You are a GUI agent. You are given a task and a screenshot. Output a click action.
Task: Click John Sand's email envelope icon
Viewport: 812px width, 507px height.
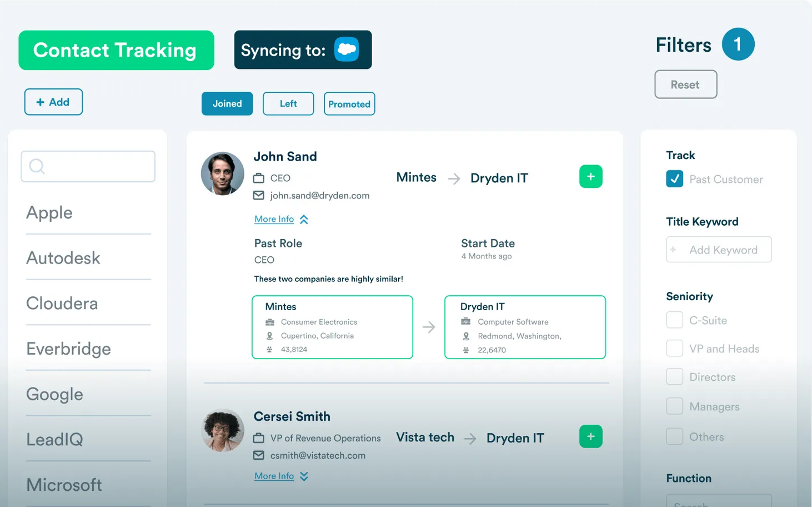[259, 196]
